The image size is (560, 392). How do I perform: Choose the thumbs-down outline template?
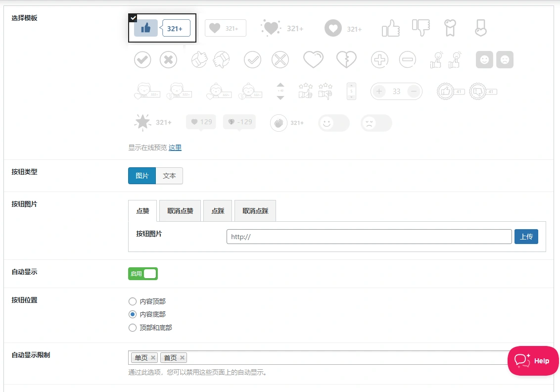click(420, 28)
